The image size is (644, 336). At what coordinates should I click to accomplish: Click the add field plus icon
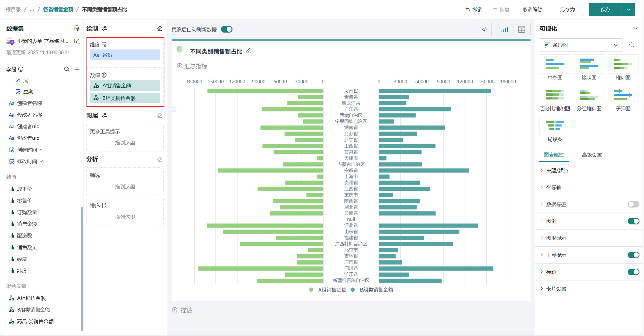click(x=77, y=69)
